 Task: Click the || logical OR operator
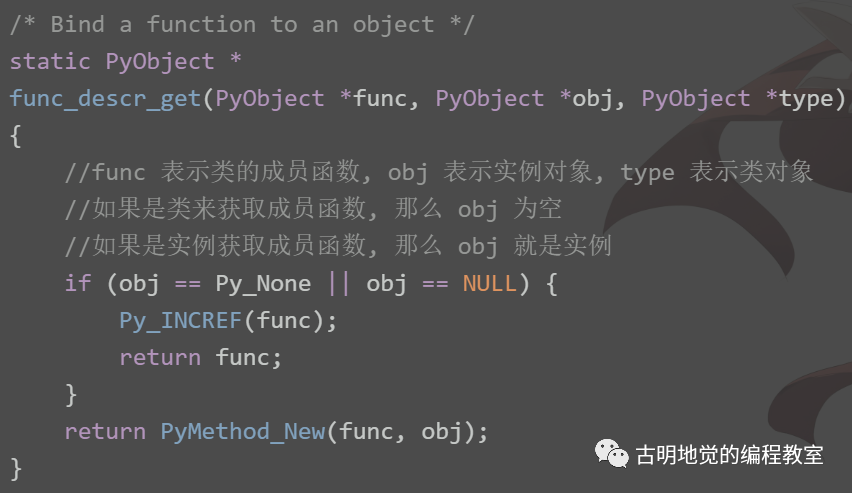click(x=339, y=283)
